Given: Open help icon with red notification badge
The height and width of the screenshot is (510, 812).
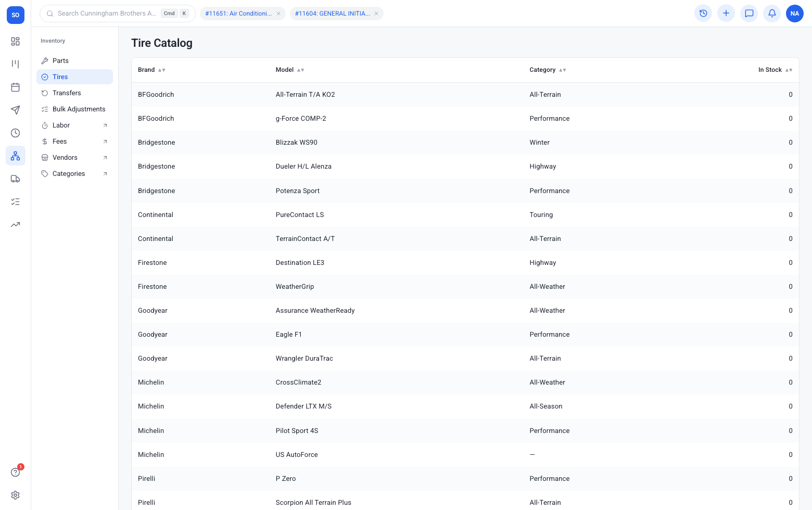Looking at the screenshot, I should [x=16, y=472].
